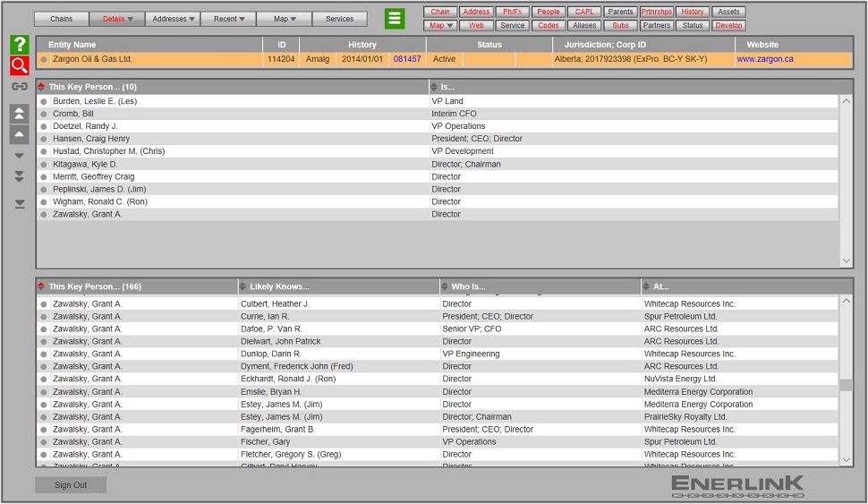Select the bullet beside Zargon Oil & Gas Ltd.
This screenshot has height=504, width=868.
[x=44, y=59]
